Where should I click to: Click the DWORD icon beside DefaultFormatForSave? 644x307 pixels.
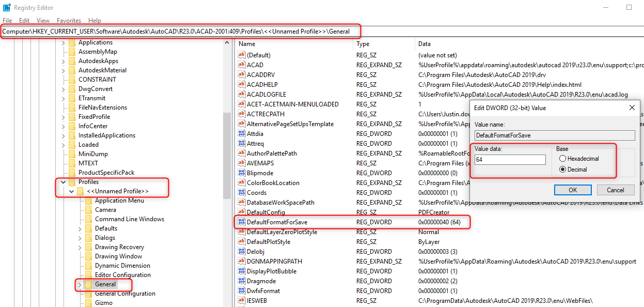coord(241,222)
